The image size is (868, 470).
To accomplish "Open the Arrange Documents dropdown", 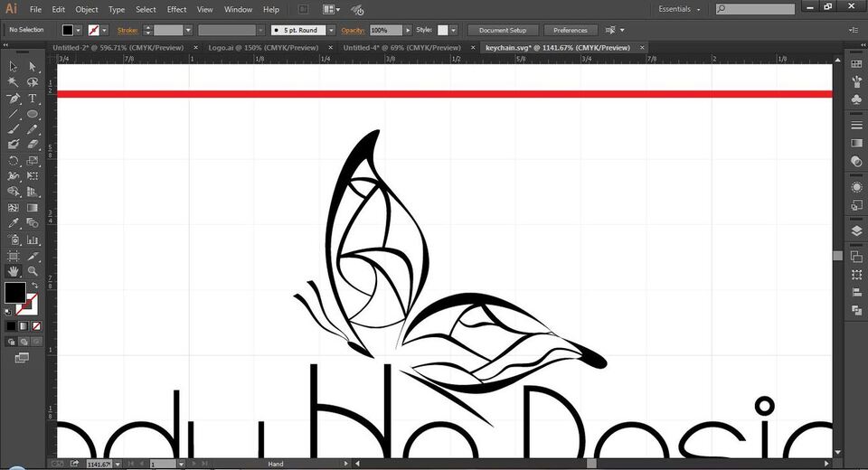I will pos(331,9).
